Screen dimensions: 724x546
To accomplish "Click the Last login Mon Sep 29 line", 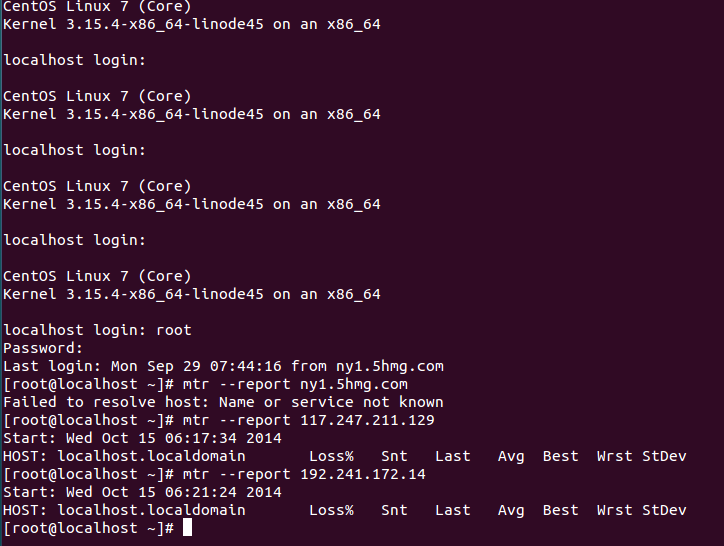I will 223,366.
